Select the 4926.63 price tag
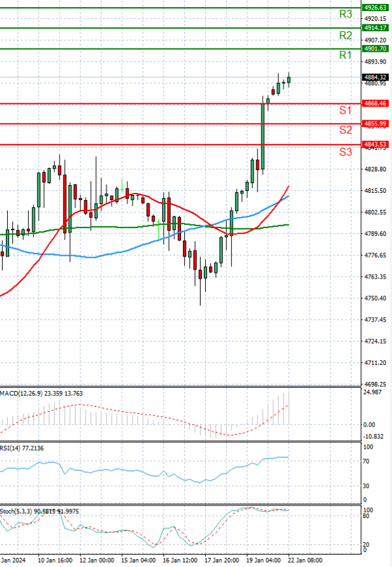This screenshot has width=392, height=567. point(375,8)
